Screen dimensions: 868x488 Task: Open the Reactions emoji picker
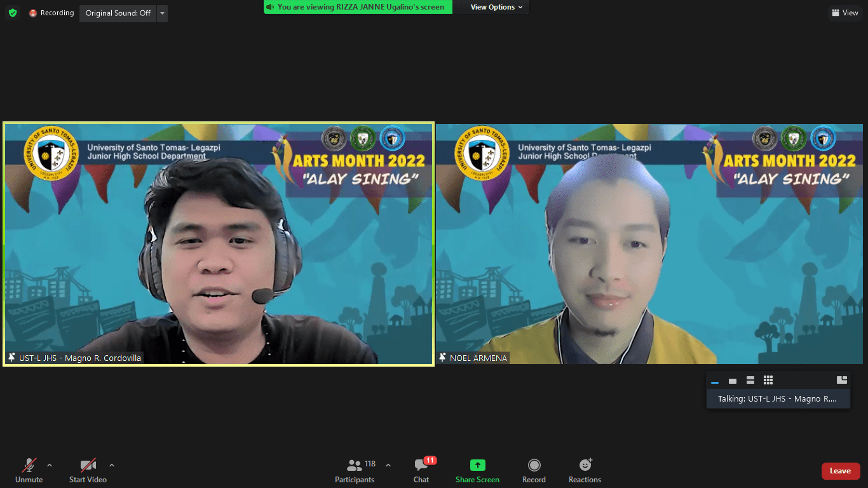pyautogui.click(x=585, y=470)
